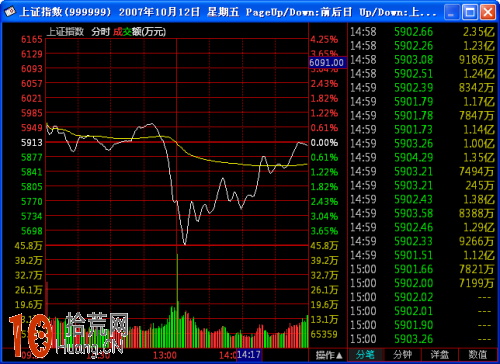Select the tick row priced 5902.51

pyautogui.click(x=422, y=74)
